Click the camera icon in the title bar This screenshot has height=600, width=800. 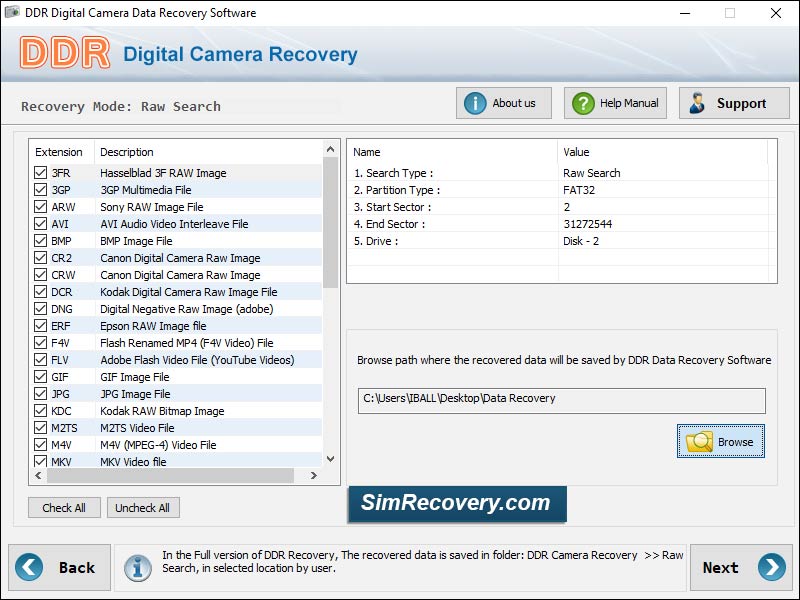(14, 13)
